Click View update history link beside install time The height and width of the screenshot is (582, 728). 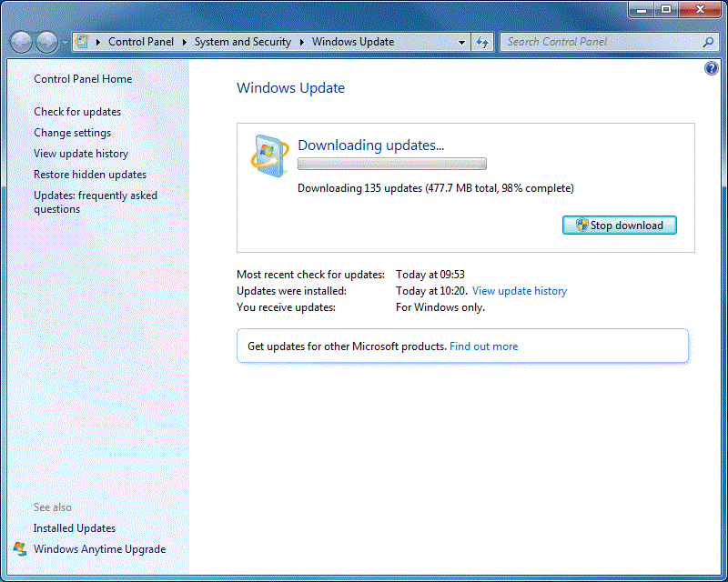pos(520,291)
